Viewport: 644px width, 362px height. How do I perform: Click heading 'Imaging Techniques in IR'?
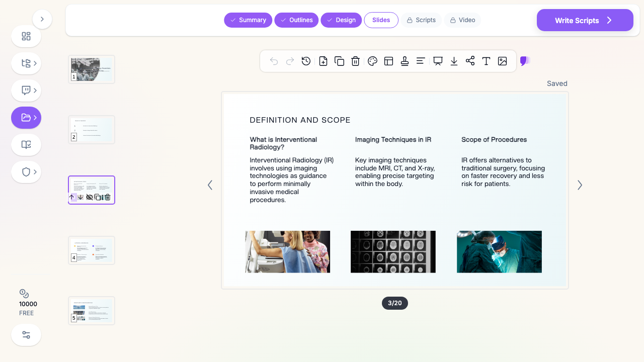pyautogui.click(x=393, y=140)
